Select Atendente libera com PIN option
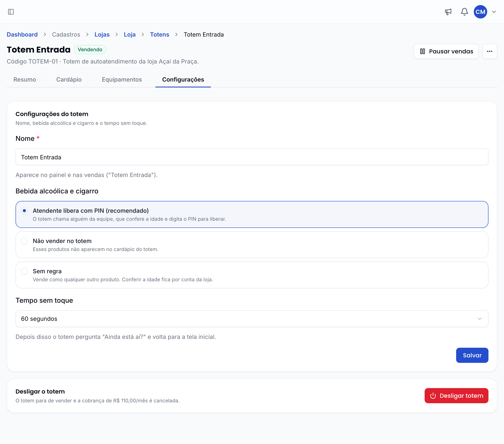This screenshot has height=444, width=504. point(252,214)
